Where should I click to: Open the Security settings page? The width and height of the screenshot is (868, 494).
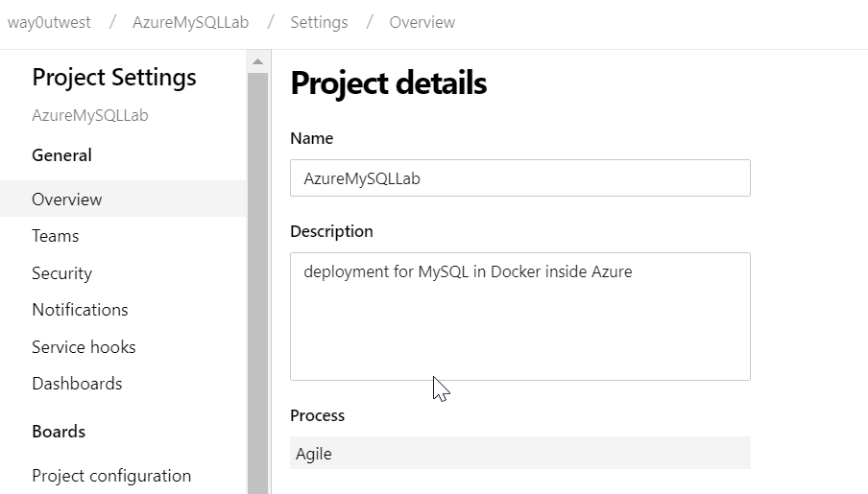(61, 273)
